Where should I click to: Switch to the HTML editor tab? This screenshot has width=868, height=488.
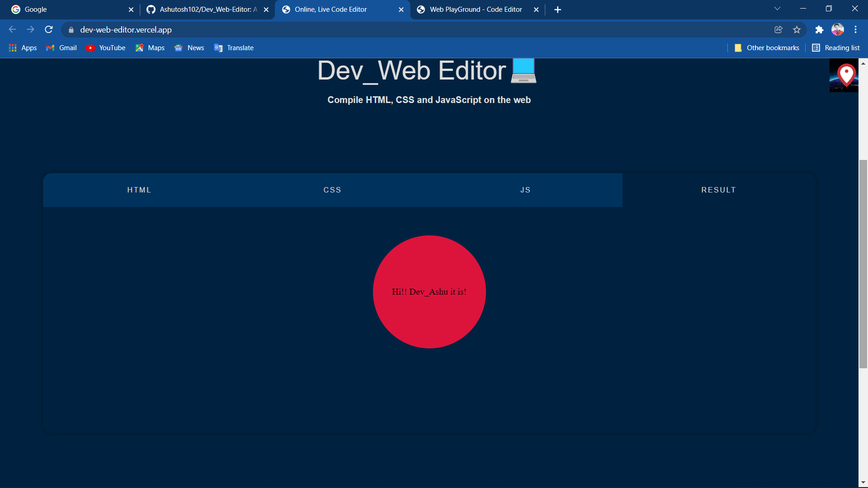pos(139,190)
